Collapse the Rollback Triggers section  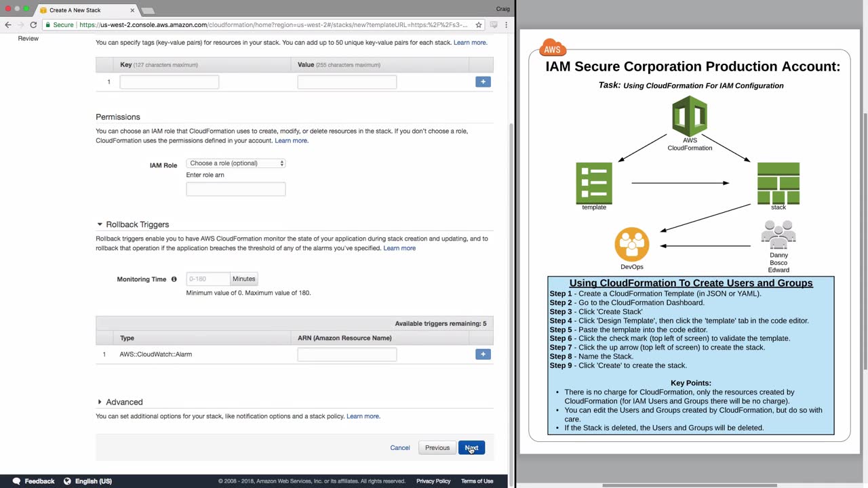[x=100, y=224]
